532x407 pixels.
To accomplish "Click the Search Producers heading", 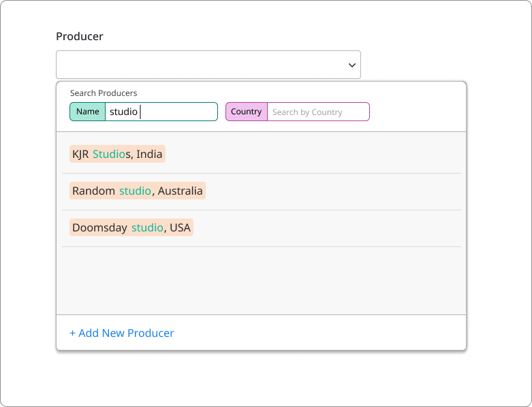I will (104, 93).
